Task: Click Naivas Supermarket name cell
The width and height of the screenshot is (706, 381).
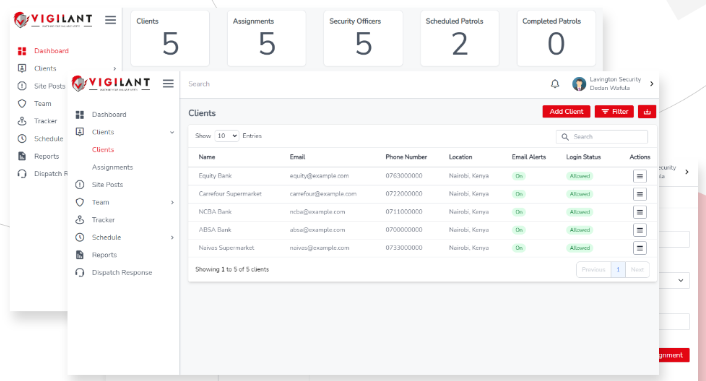Action: [x=226, y=248]
